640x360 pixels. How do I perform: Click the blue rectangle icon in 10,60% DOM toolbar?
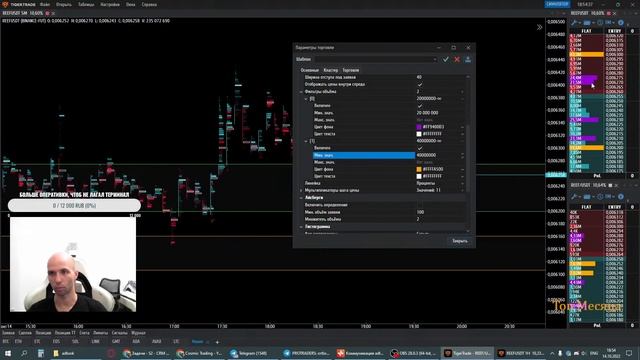(x=587, y=23)
